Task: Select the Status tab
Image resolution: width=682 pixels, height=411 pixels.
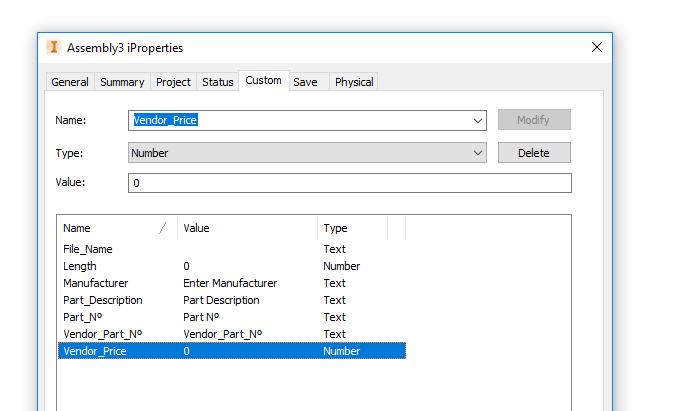Action: [x=217, y=82]
